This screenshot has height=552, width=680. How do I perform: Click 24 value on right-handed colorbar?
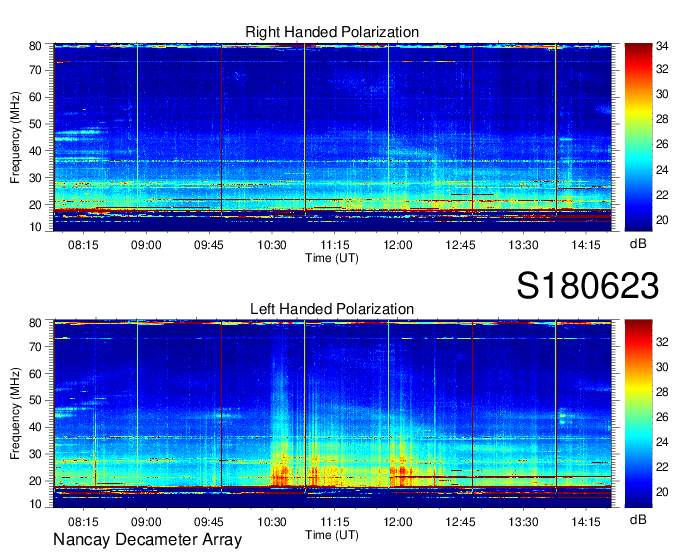tap(662, 170)
